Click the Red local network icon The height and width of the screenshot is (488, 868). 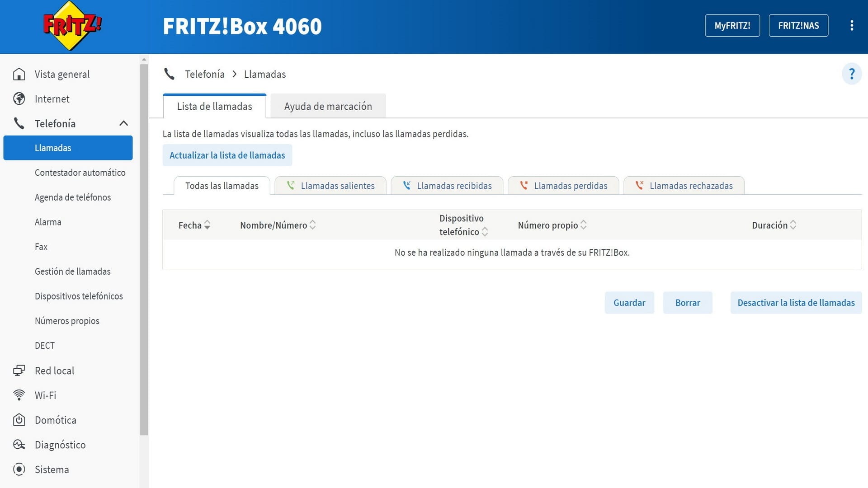point(19,371)
